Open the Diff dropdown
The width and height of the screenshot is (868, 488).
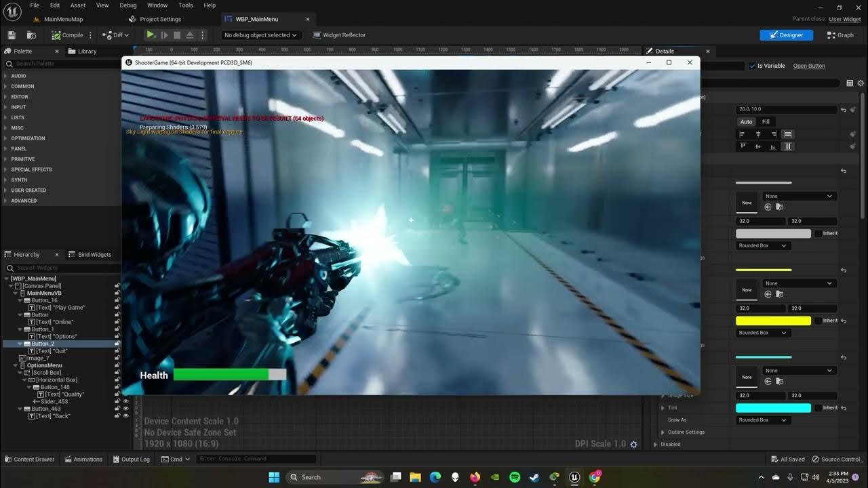click(116, 35)
